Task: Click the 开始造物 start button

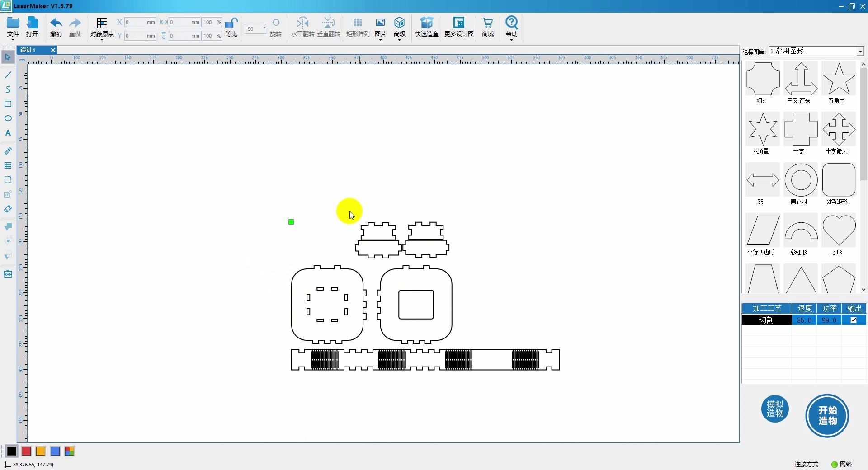Action: [827, 416]
